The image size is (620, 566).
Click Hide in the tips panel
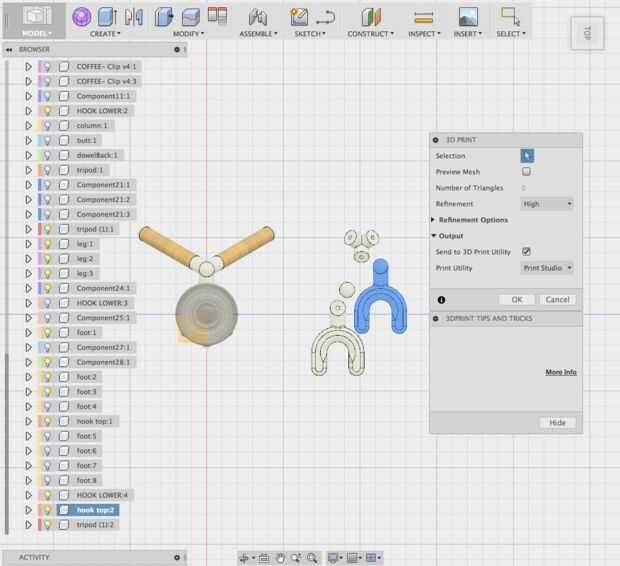pyautogui.click(x=558, y=423)
